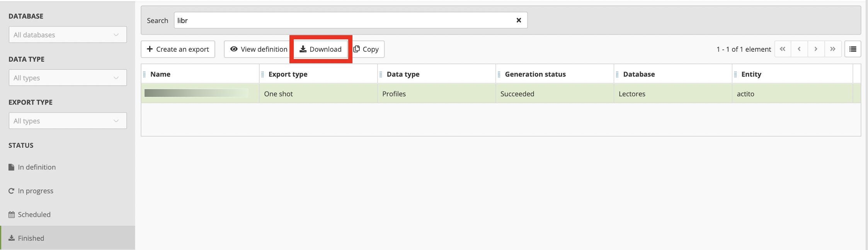This screenshot has width=868, height=250.
Task: Select the Finished status filter
Action: pos(31,238)
